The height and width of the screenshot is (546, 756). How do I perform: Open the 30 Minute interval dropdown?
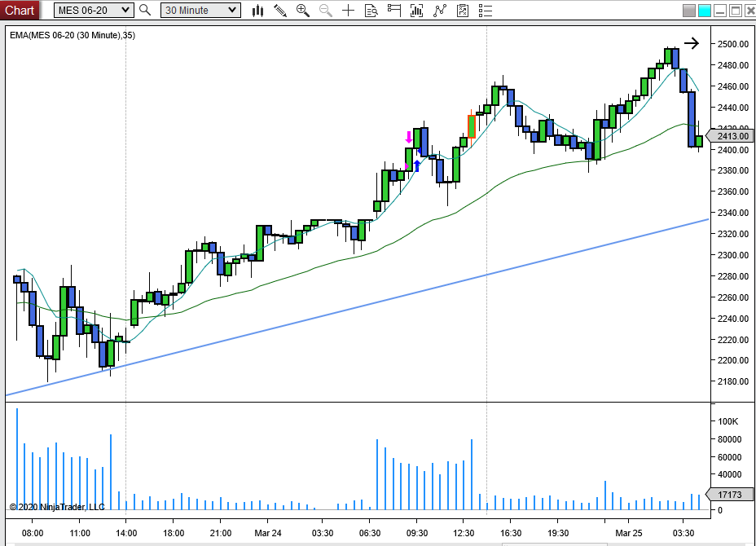[200, 10]
